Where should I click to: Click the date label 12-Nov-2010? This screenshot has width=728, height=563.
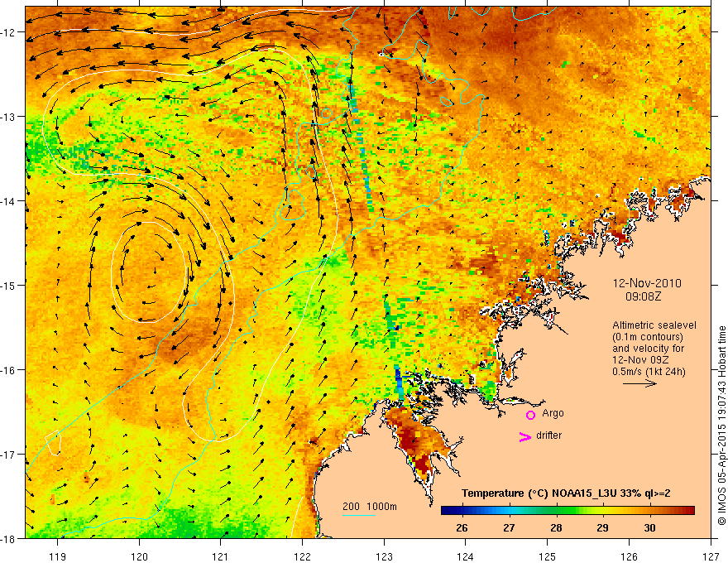pyautogui.click(x=647, y=283)
